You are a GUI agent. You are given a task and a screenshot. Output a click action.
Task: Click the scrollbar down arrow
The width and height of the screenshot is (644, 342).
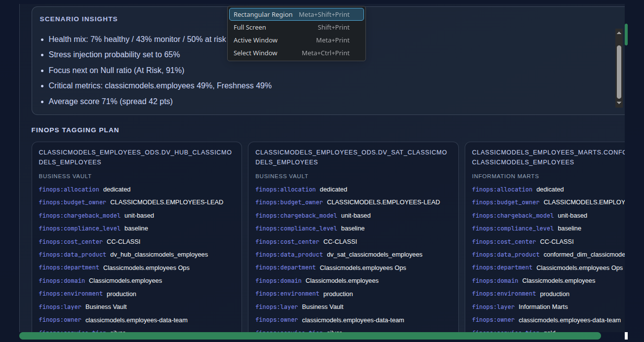tap(619, 103)
